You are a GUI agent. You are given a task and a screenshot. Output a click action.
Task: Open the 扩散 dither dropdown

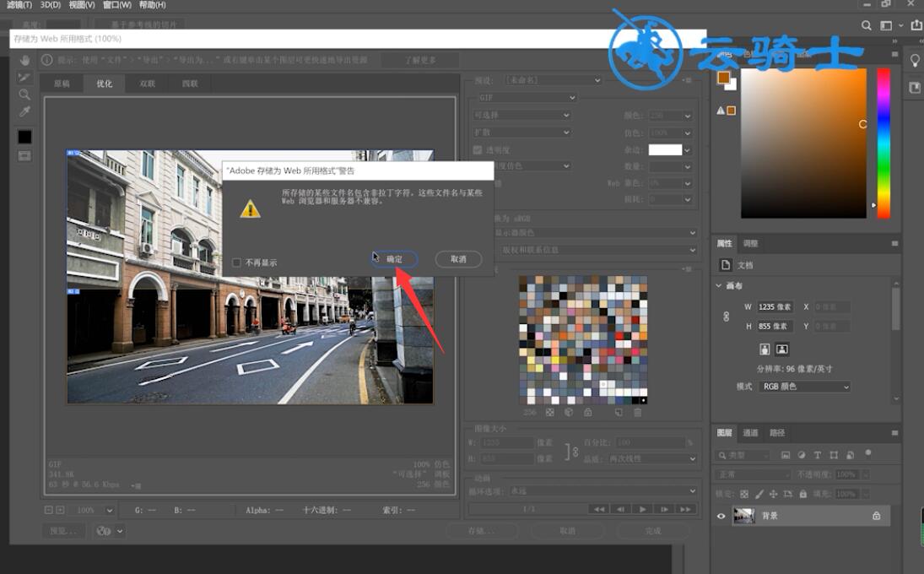(x=522, y=132)
